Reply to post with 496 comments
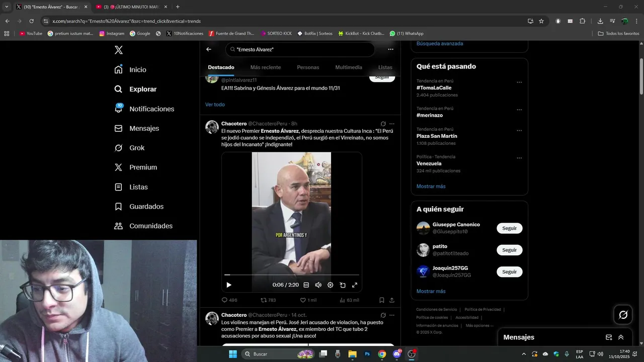 [229, 300]
